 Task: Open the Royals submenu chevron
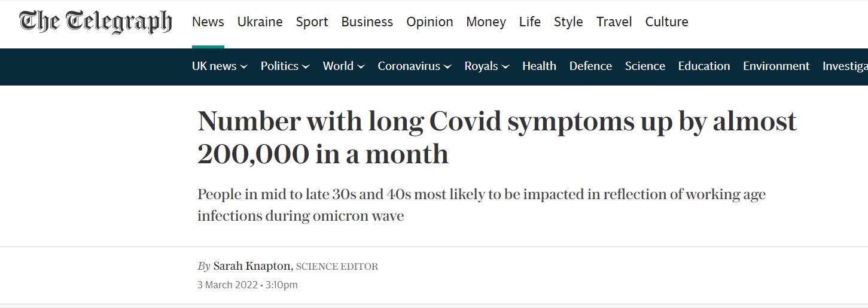pyautogui.click(x=505, y=67)
